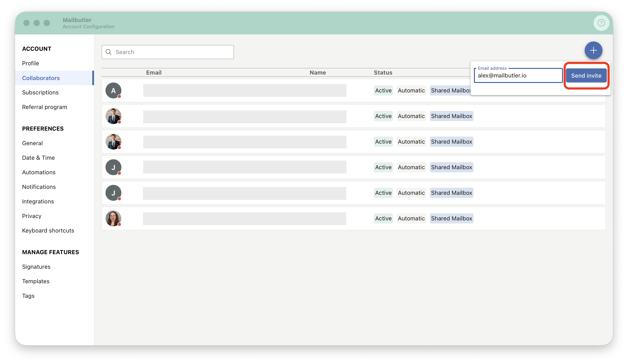Viewport: 628px width, 364px height.
Task: Click Active tag in avatar A row
Action: pos(383,90)
